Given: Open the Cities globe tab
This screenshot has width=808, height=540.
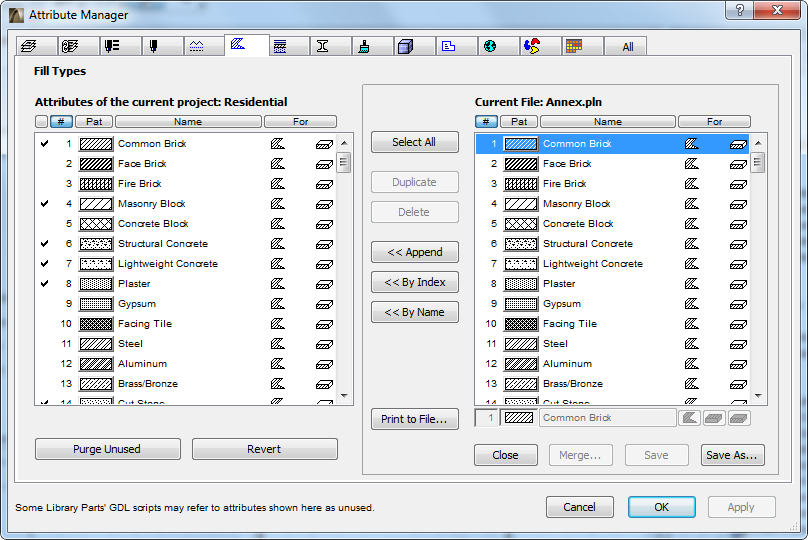Looking at the screenshot, I should (x=500, y=46).
